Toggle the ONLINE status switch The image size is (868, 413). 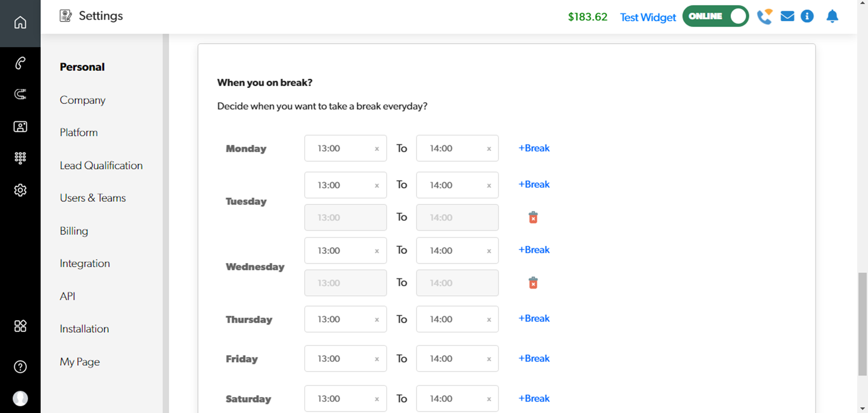pyautogui.click(x=715, y=16)
